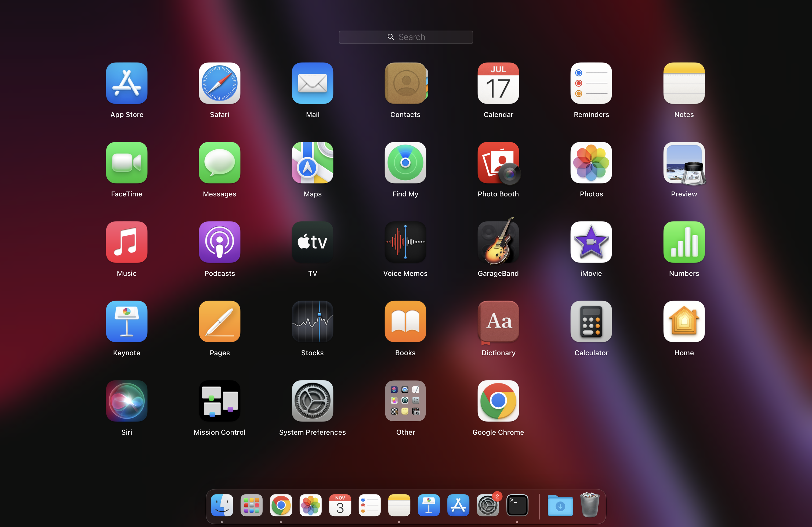Open Finder from the Dock

[222, 505]
